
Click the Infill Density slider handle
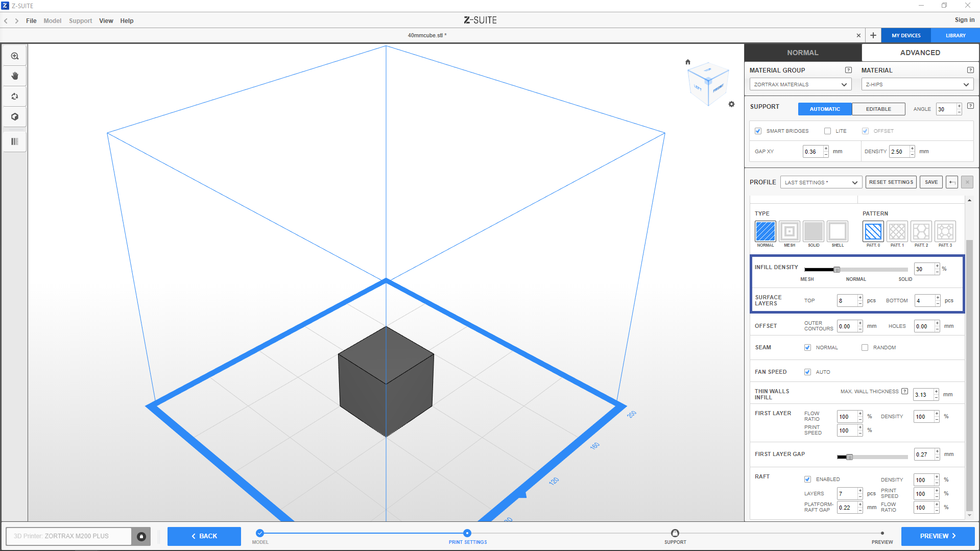(836, 270)
